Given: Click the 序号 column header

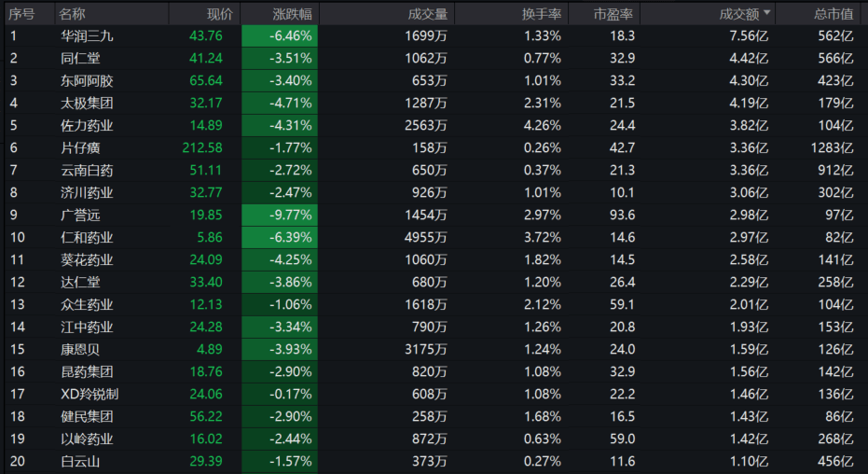Looking at the screenshot, I should [x=22, y=14].
